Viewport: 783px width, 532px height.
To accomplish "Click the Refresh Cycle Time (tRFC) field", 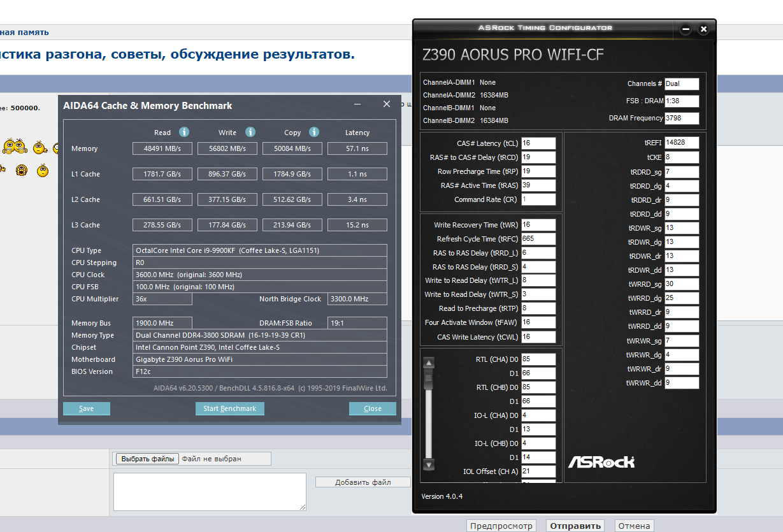I will pos(538,239).
